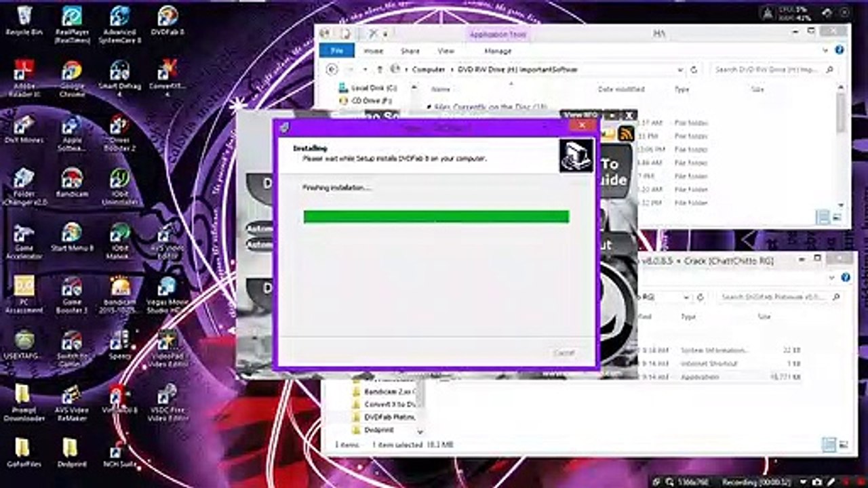
Task: Click the green installation progress bar
Action: click(x=436, y=216)
